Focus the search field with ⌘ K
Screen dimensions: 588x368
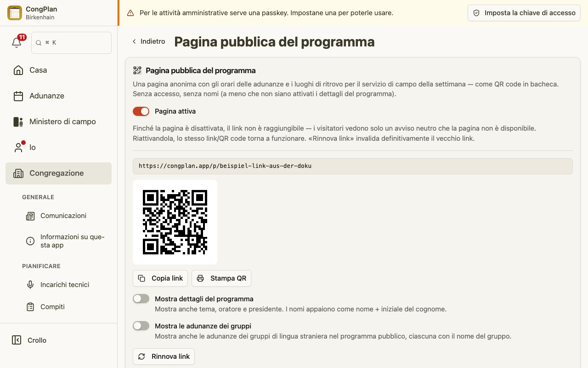(x=71, y=43)
